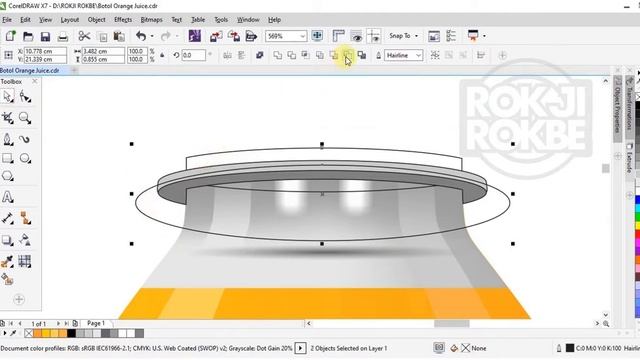Select the Crop tool in Toolbox
The height and width of the screenshot is (360, 640).
click(x=7, y=118)
